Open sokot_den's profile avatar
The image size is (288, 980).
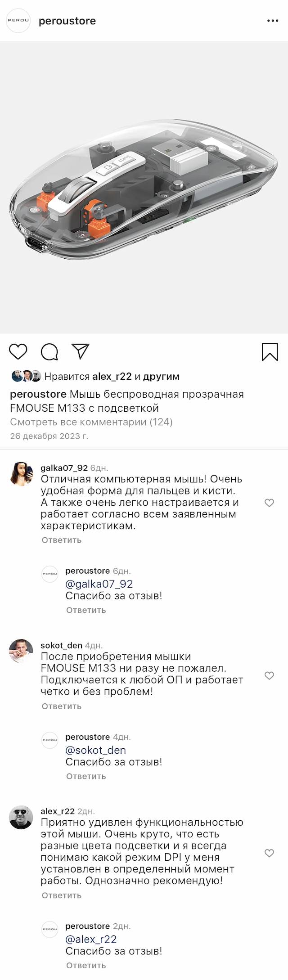21,651
